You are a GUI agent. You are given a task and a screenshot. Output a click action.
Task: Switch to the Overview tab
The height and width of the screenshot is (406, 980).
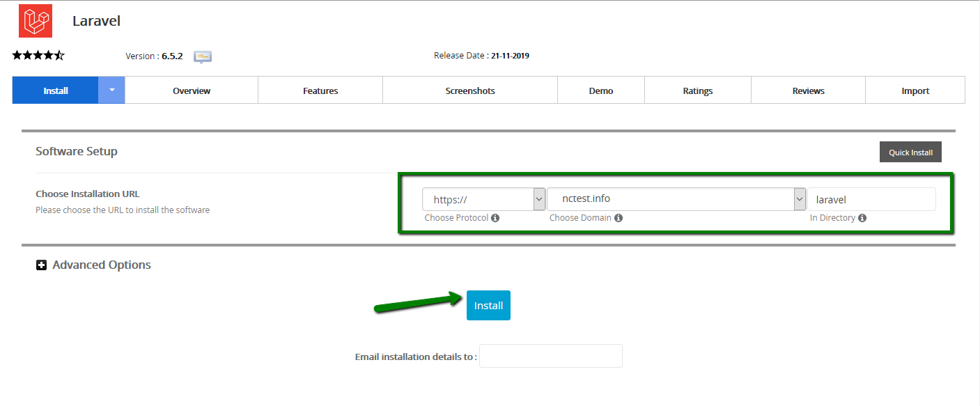coord(192,91)
